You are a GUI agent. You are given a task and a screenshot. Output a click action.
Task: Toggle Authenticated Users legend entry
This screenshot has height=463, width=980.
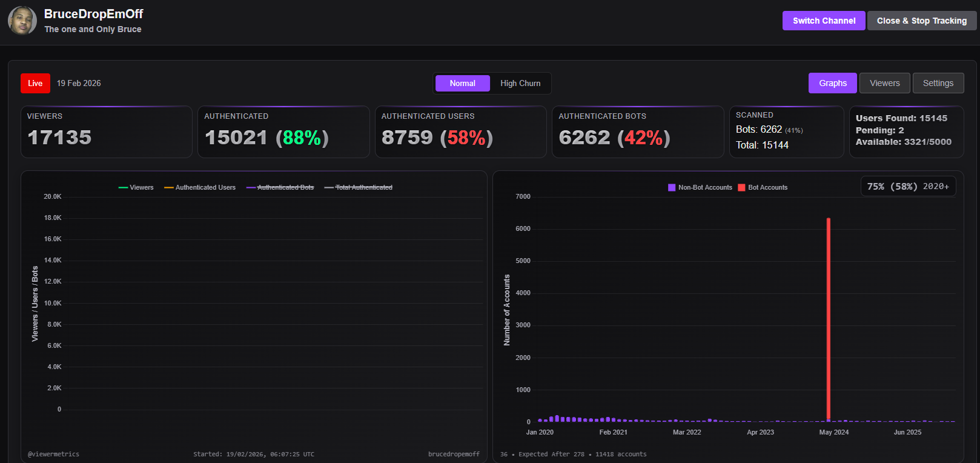click(x=200, y=187)
